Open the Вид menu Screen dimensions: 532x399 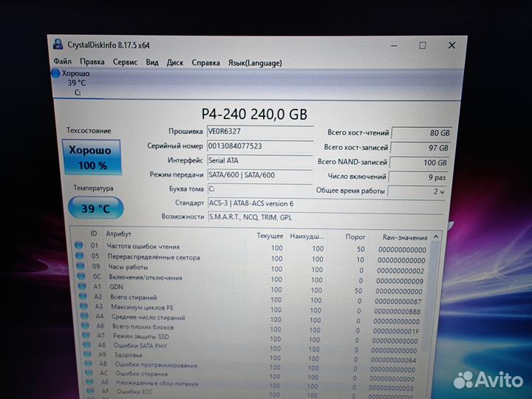(152, 62)
